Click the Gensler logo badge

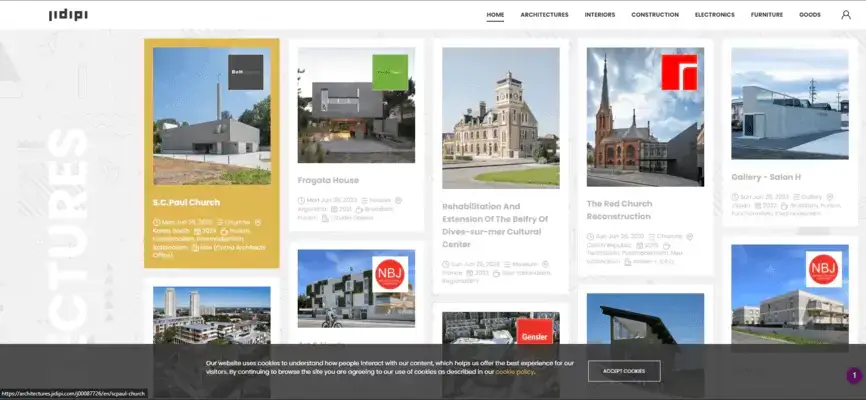click(534, 332)
